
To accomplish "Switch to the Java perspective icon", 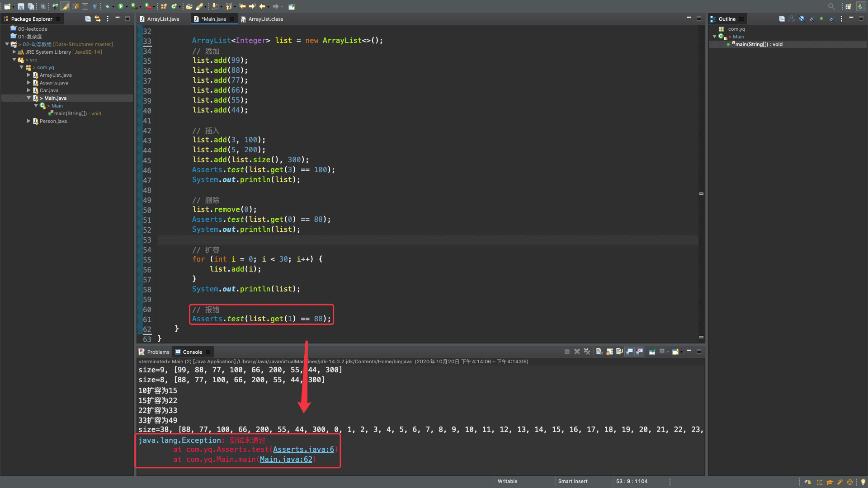I will click(860, 6).
